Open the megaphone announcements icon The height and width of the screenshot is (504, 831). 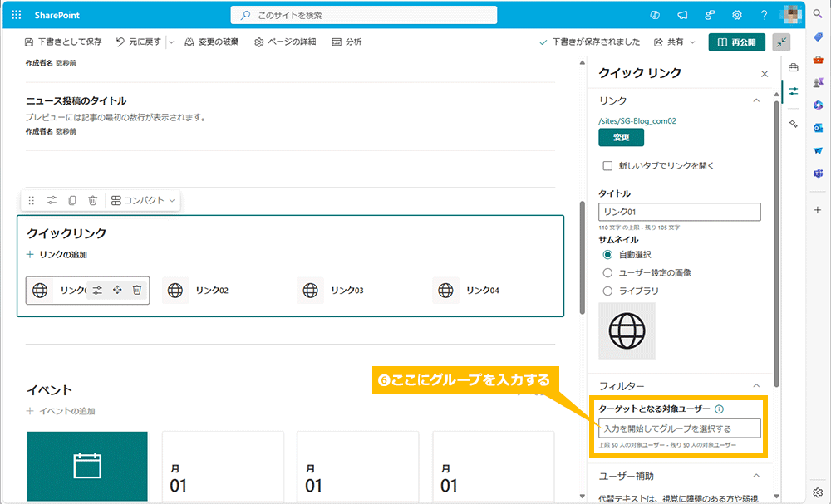pyautogui.click(x=682, y=15)
